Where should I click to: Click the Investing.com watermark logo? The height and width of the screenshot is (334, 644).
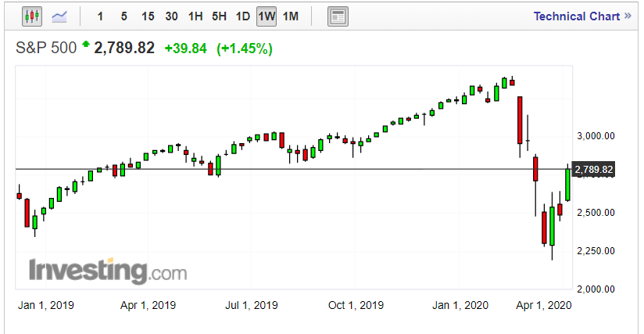point(108,271)
